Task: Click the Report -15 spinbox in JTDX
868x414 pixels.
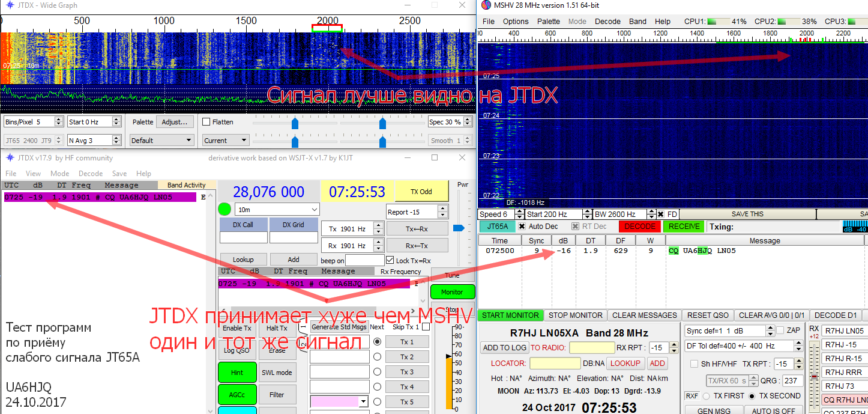Action: coord(417,212)
